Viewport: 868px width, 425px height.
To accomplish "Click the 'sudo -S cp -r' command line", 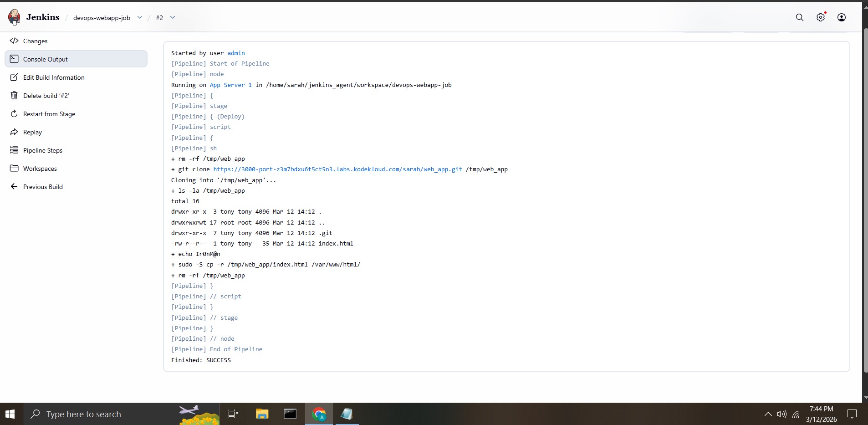I will 266,264.
